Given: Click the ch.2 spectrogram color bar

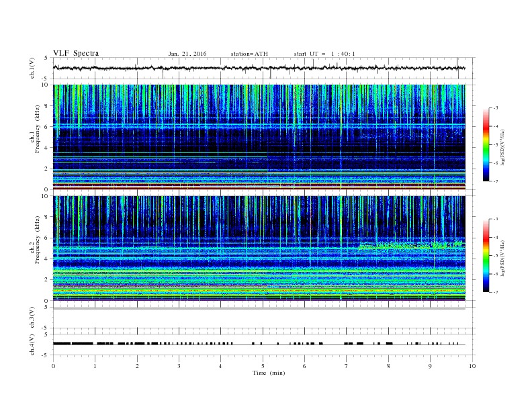Looking at the screenshot, I should click(486, 256).
